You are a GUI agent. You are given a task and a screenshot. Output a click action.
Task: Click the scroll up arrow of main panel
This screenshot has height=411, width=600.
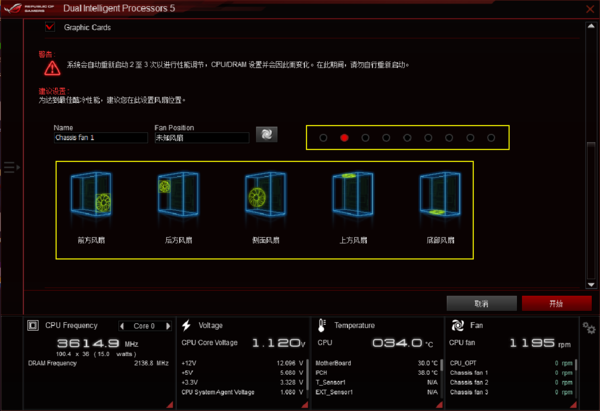pyautogui.click(x=591, y=26)
